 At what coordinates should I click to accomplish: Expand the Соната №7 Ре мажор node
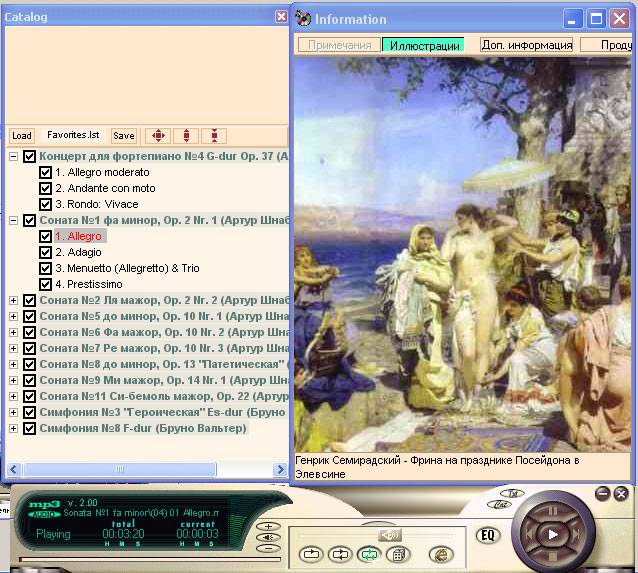click(x=13, y=348)
